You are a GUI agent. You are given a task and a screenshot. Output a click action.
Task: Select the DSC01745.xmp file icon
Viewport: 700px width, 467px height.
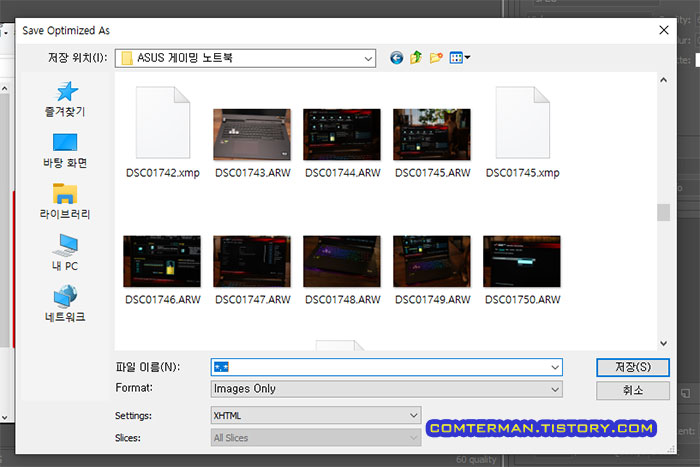pos(523,123)
